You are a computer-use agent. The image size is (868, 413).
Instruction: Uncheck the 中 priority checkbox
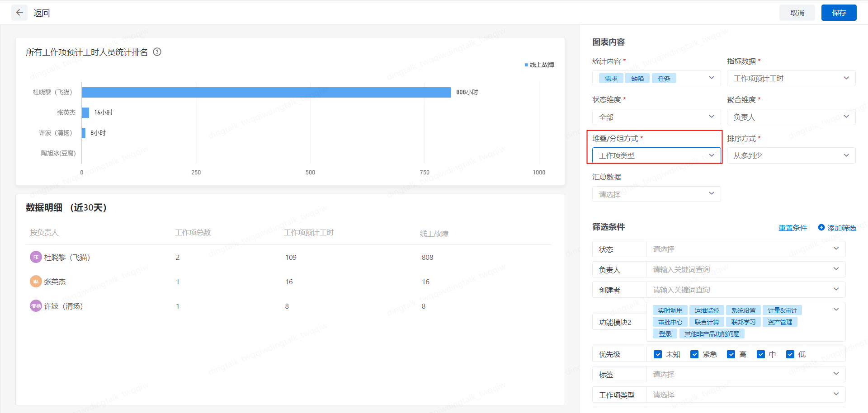click(761, 354)
